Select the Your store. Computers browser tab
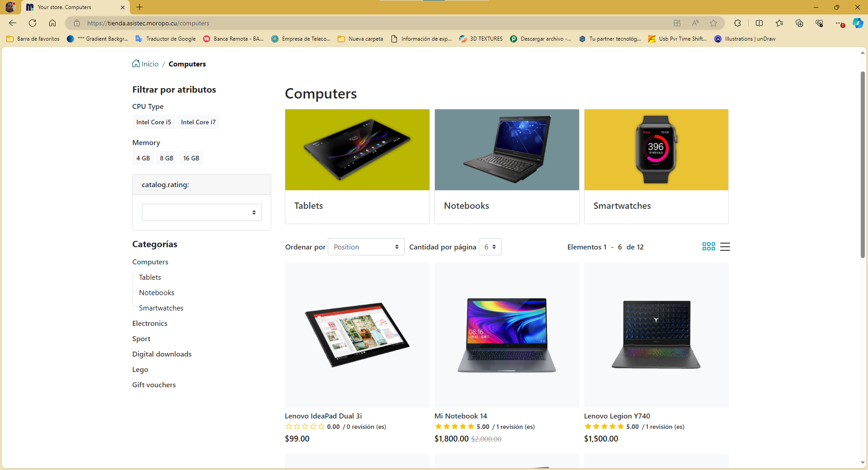The width and height of the screenshot is (868, 470). pos(75,7)
